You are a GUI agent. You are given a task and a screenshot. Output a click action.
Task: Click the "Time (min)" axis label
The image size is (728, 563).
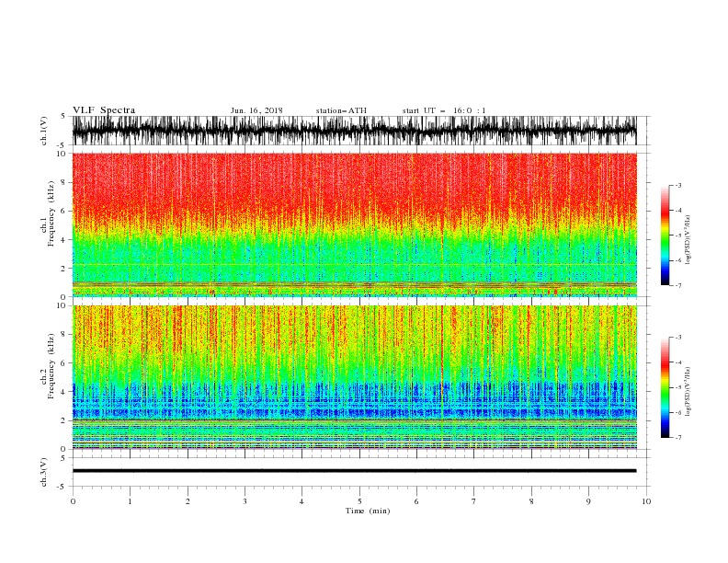[368, 511]
